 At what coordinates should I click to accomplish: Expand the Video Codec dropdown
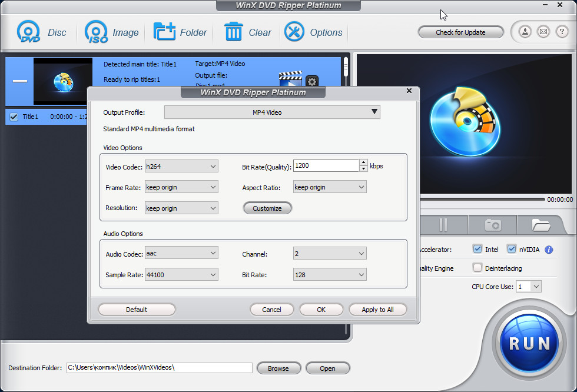(x=181, y=166)
